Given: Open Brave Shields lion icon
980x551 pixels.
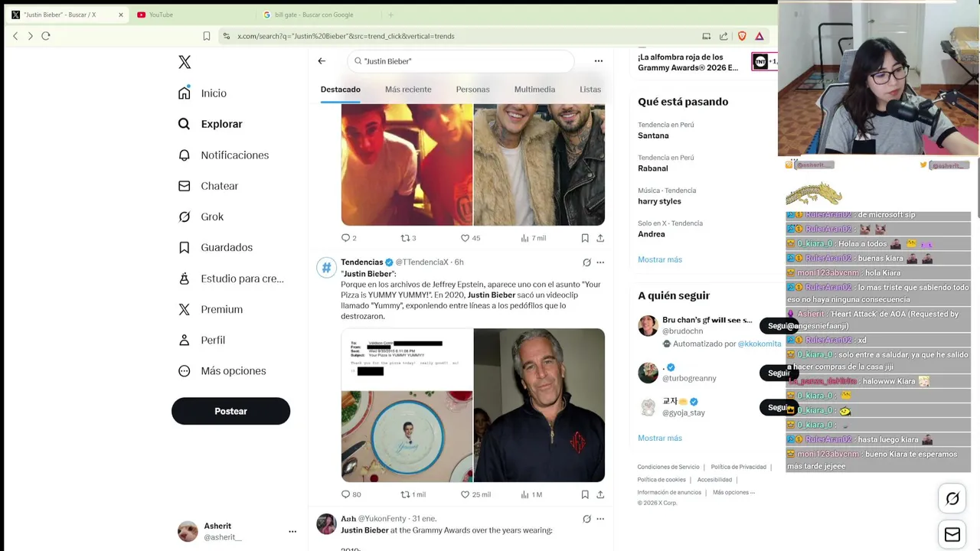Looking at the screenshot, I should [742, 36].
